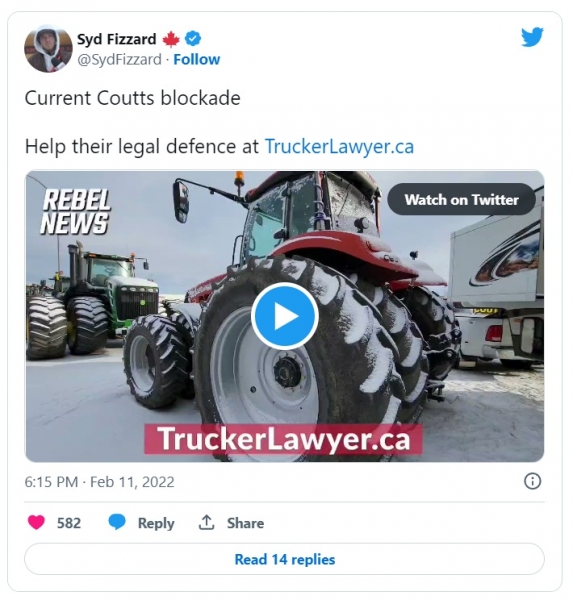Click the 582 likes count
The width and height of the screenshot is (573, 600).
[x=69, y=523]
